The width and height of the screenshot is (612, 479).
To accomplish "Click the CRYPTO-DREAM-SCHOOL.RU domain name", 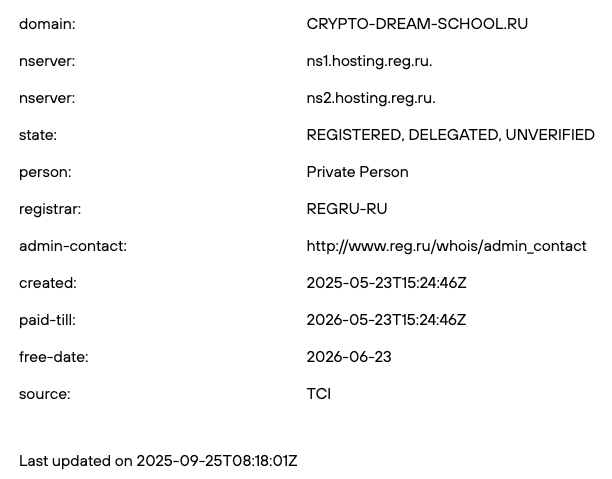I will click(417, 24).
